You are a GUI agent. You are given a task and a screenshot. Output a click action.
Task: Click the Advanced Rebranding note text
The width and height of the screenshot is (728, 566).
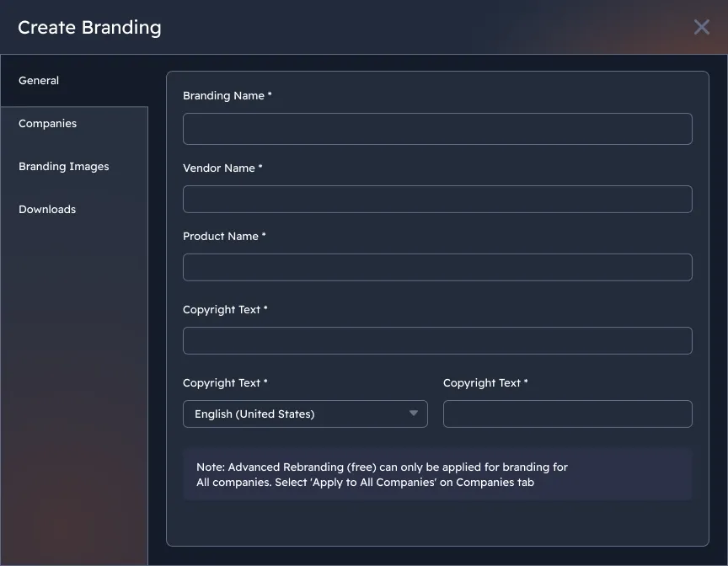[x=382, y=475]
